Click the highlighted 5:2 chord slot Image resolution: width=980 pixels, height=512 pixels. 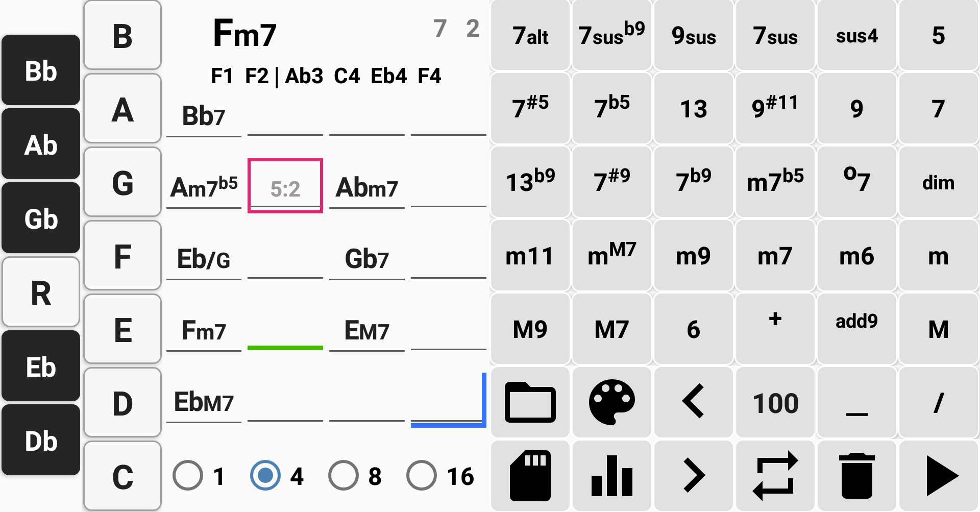coord(285,186)
